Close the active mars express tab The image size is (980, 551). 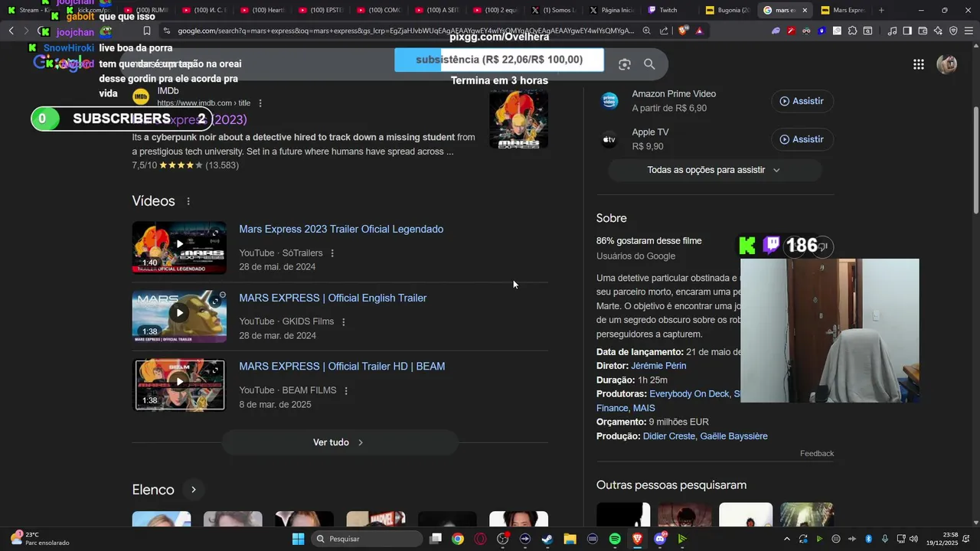coord(805,10)
